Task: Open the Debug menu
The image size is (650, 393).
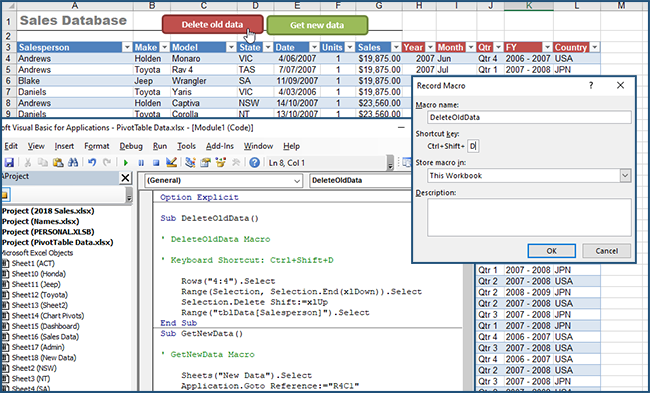Action: tap(131, 146)
